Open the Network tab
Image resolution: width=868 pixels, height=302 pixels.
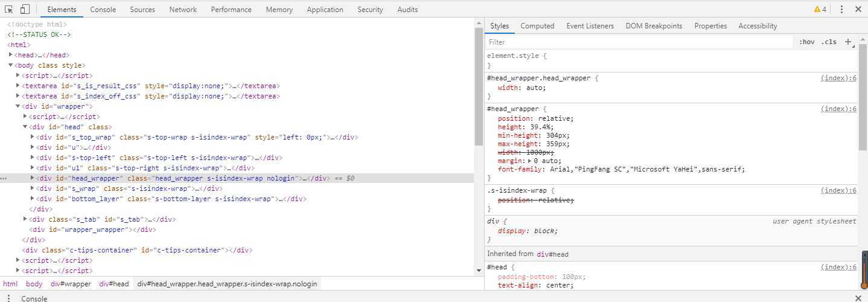(183, 9)
